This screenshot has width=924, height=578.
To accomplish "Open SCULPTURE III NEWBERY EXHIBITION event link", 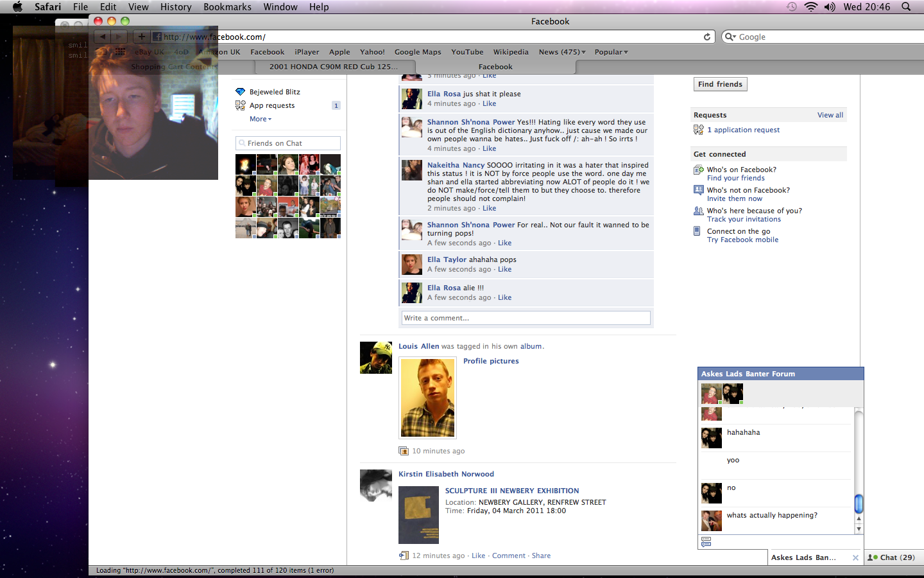I will 512,491.
